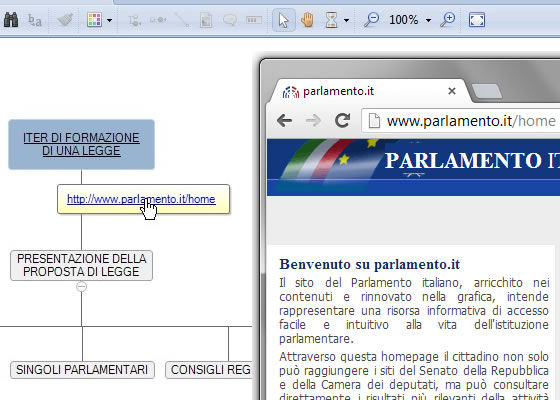The image size is (560, 400).
Task: Select the PRESENTAZIONE DELLA PROPOSTA DI LEGGE topic
Action: click(81, 265)
